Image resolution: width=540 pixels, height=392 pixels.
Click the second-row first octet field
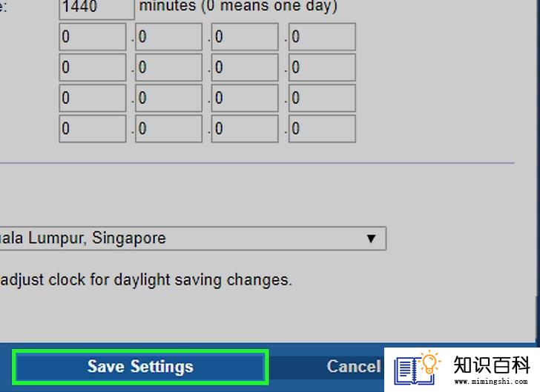(93, 67)
